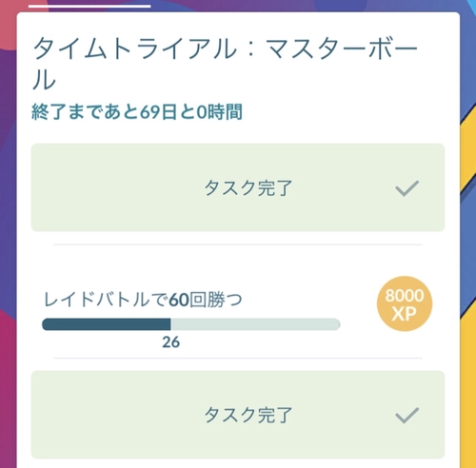The height and width of the screenshot is (468, 476).
Task: Tap the yellow background stripe beside the card
Action: [x=468, y=317]
